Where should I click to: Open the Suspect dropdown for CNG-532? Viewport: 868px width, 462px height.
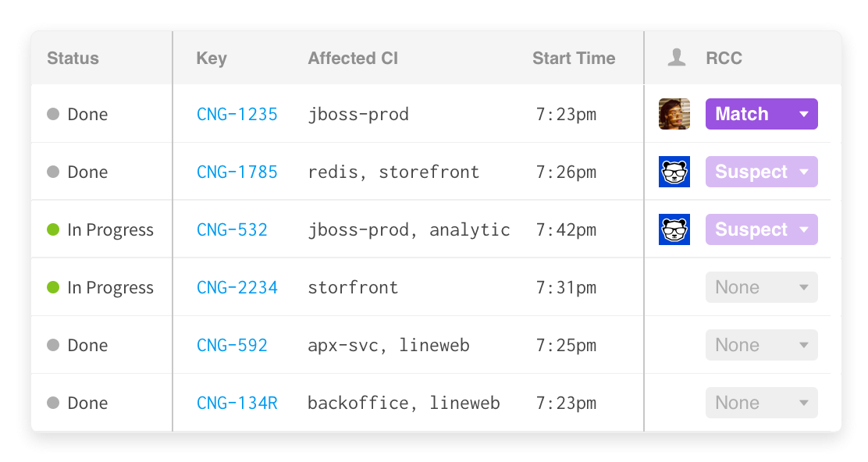762,229
